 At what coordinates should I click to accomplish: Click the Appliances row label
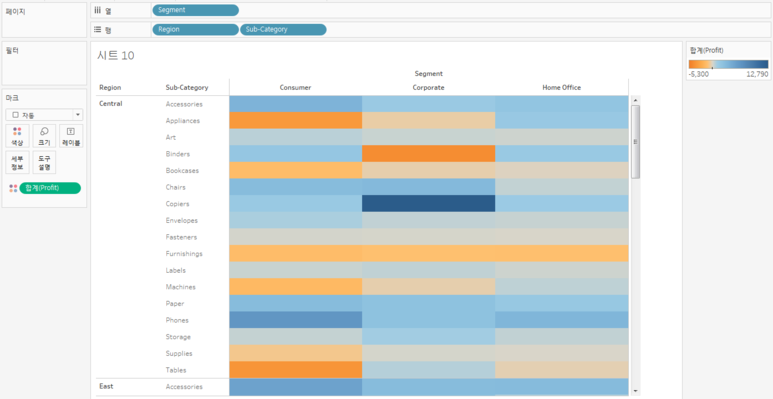pyautogui.click(x=182, y=121)
